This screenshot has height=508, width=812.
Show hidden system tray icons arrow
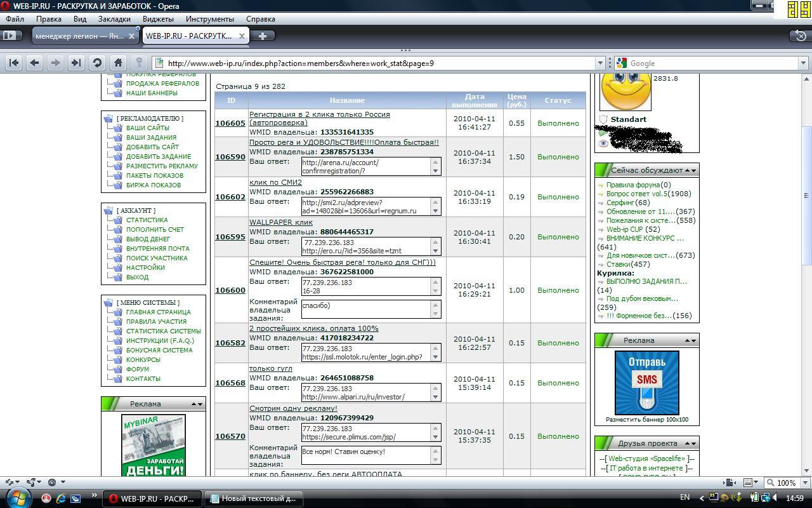coord(701,498)
